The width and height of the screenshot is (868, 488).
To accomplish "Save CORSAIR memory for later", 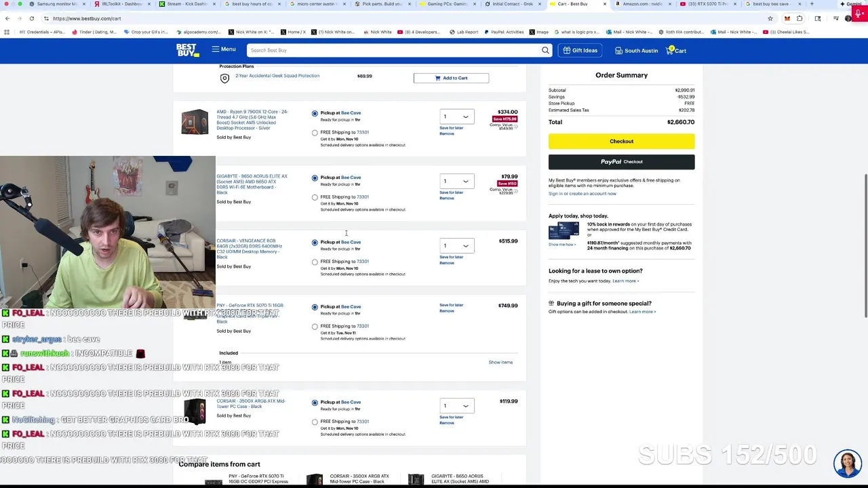I will 451,257.
